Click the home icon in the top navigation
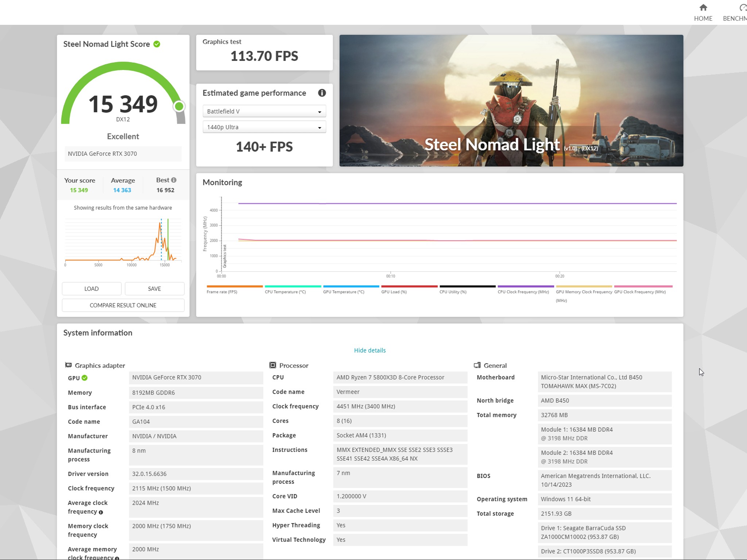Image resolution: width=747 pixels, height=560 pixels. pos(703,7)
